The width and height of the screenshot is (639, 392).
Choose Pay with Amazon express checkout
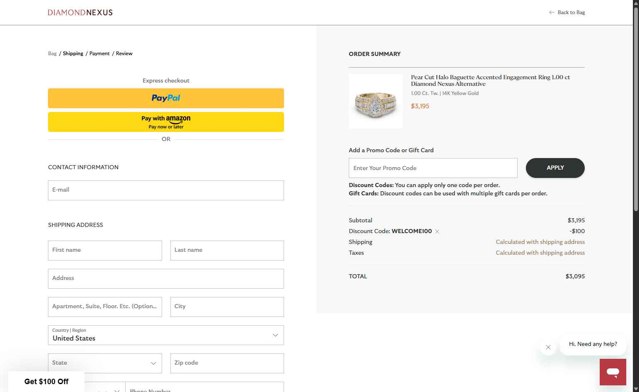[166, 122]
